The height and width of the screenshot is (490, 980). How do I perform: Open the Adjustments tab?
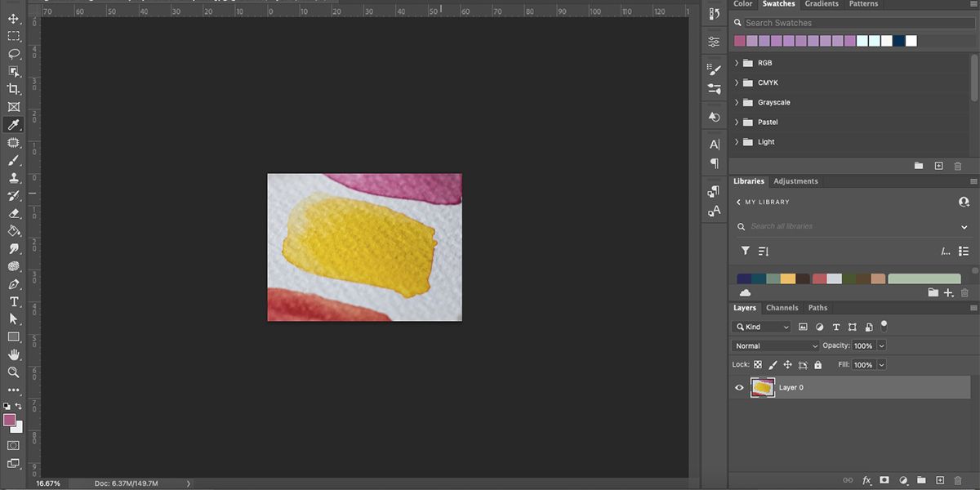[x=796, y=181]
